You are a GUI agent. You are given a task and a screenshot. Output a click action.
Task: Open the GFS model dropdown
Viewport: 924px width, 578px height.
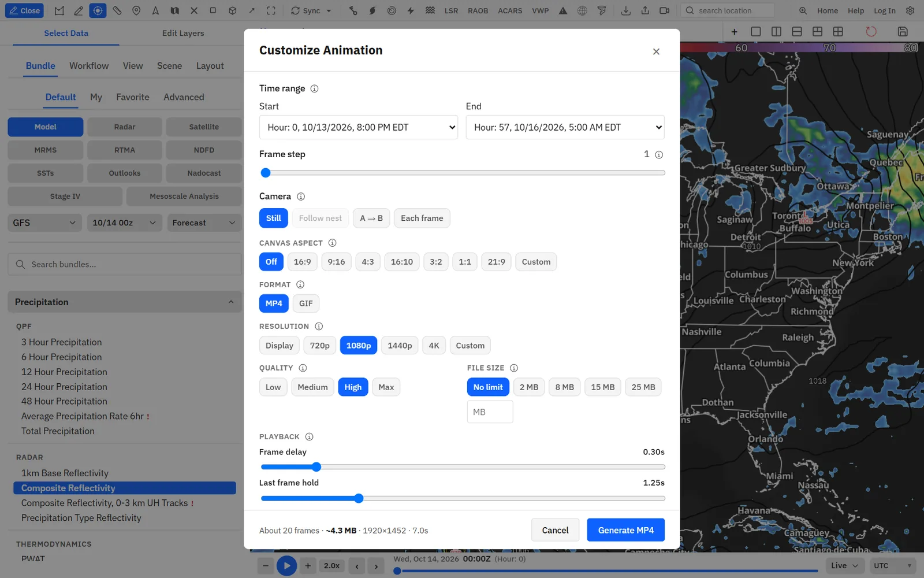point(44,223)
